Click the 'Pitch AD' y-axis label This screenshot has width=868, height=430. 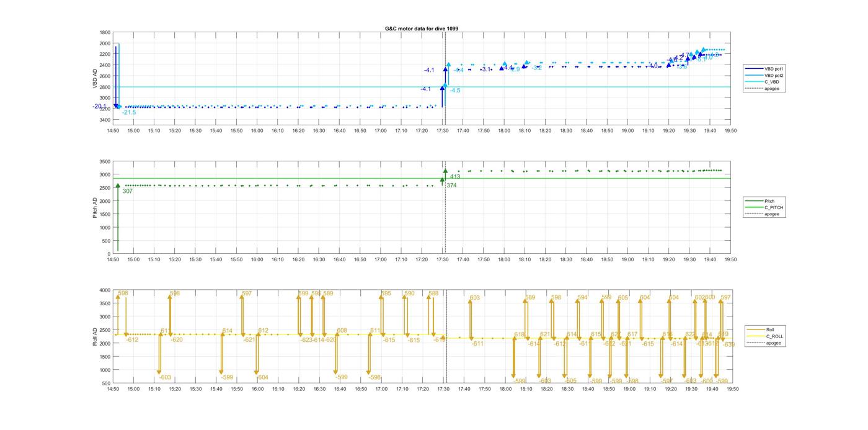click(x=95, y=207)
